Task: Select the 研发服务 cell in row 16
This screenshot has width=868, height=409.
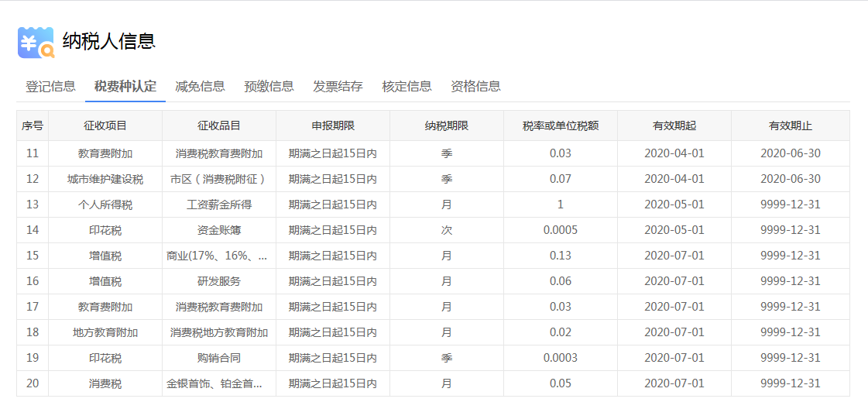Action: (219, 281)
